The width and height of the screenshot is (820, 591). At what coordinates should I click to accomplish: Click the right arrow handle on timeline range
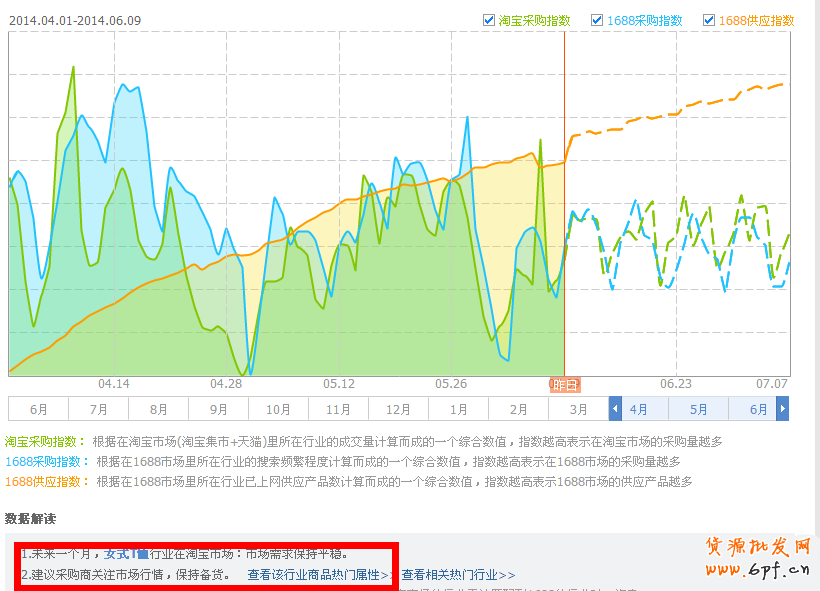pyautogui.click(x=783, y=409)
